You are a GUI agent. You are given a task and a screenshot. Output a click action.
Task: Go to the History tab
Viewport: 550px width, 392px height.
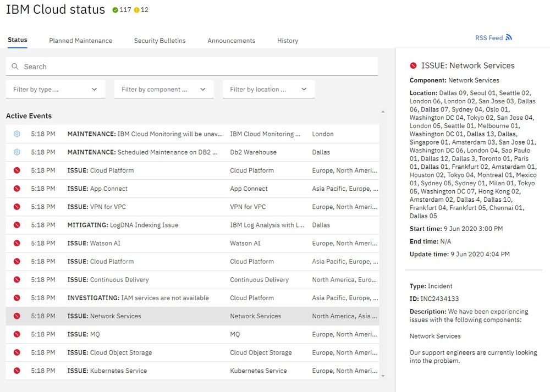287,41
